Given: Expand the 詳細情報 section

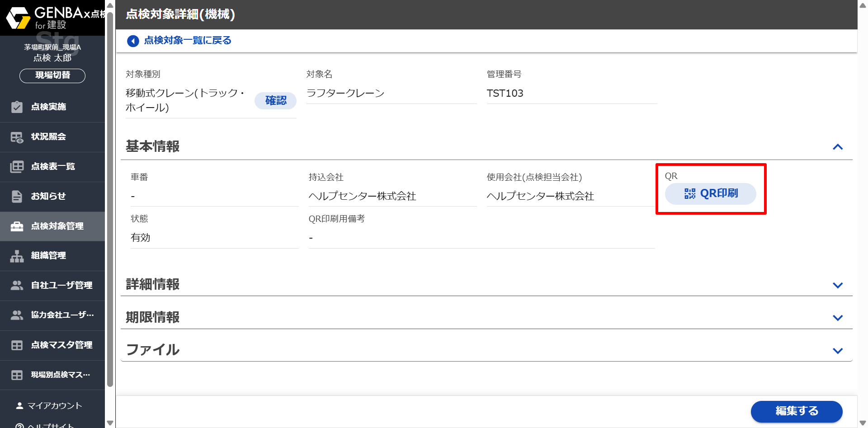Looking at the screenshot, I should [837, 285].
